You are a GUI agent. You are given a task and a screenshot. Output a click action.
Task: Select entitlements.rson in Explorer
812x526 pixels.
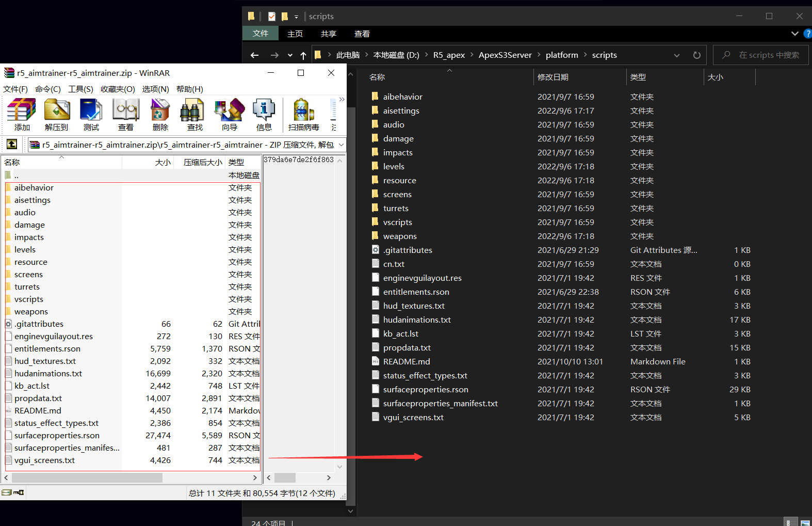(x=416, y=292)
